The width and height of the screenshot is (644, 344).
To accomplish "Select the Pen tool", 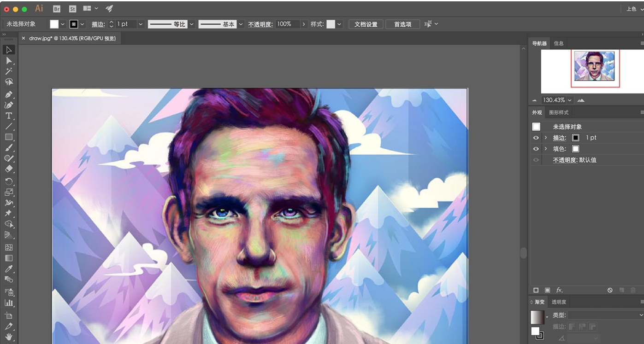I will 9,94.
